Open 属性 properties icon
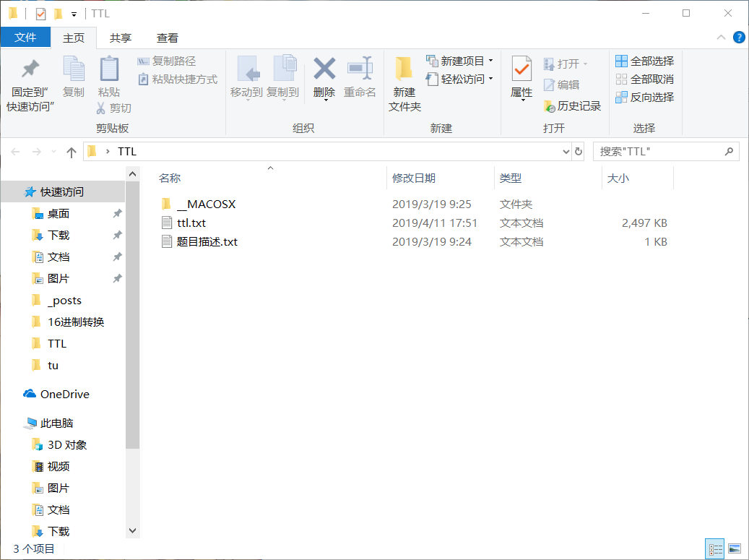This screenshot has width=749, height=560. [x=521, y=69]
